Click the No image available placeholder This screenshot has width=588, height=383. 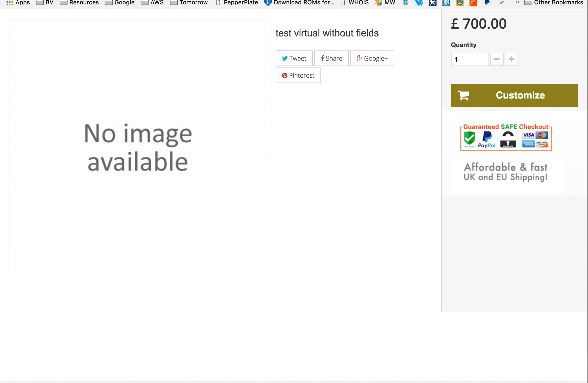[x=138, y=147]
